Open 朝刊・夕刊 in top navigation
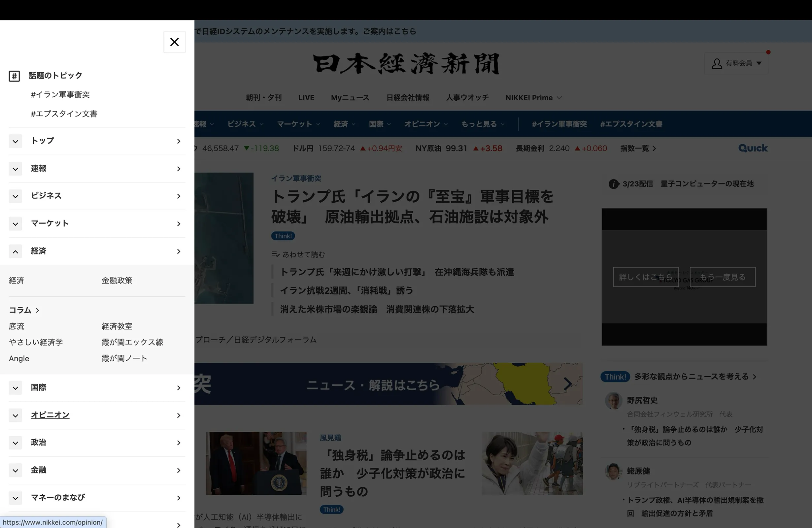The image size is (812, 528). pyautogui.click(x=264, y=98)
